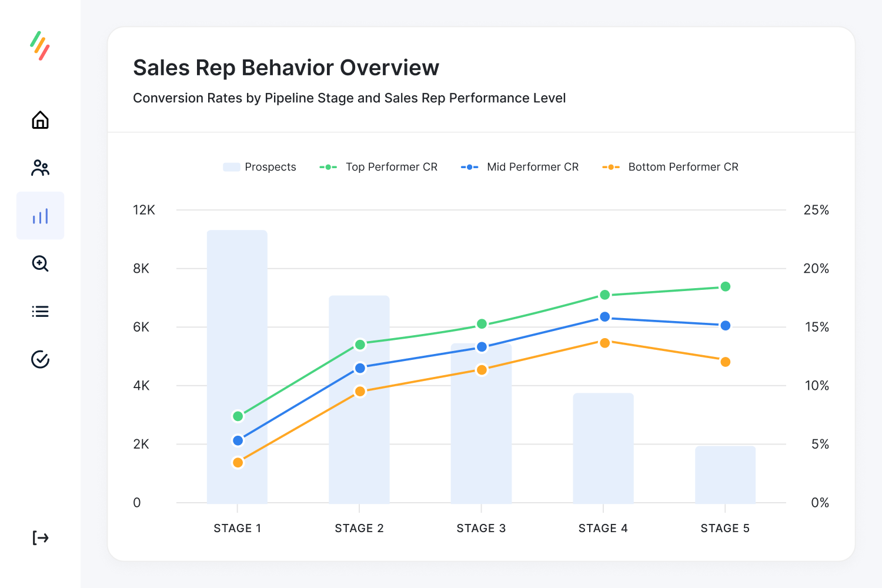Click the zoom search icon

tap(40, 263)
